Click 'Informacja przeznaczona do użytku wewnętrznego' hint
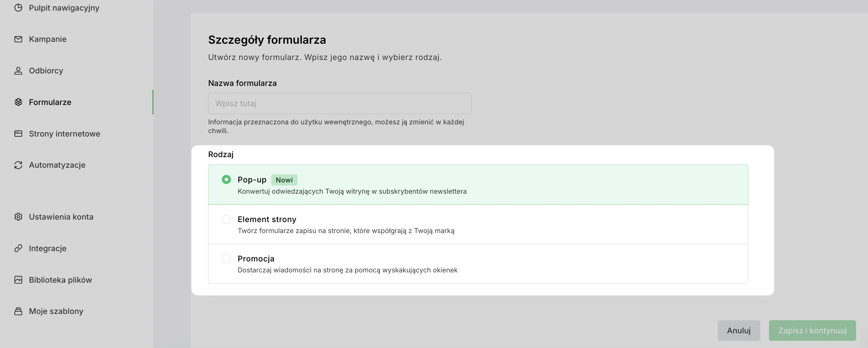 click(291, 122)
